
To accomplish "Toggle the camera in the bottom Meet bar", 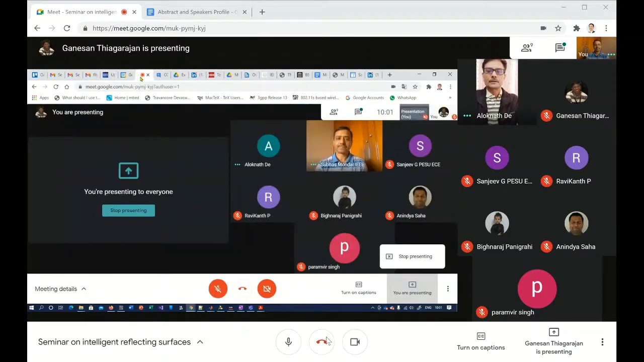I will click(355, 342).
